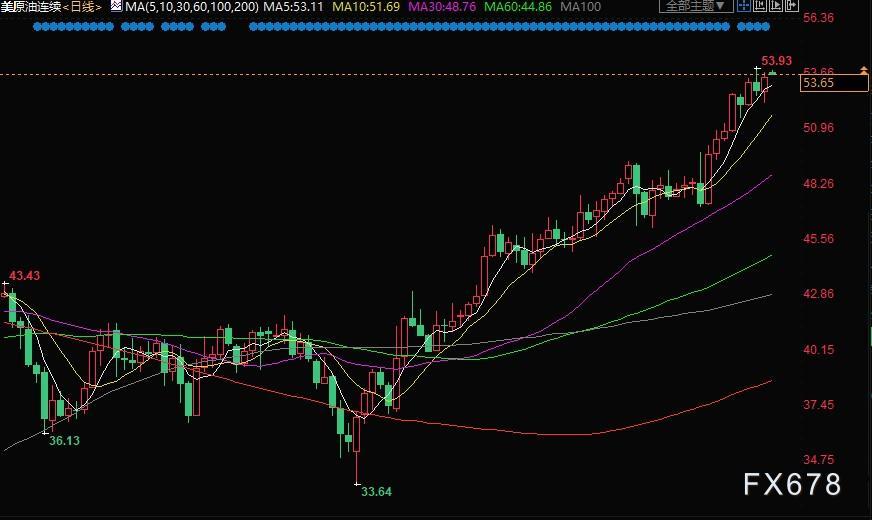872x520 pixels.
Task: Toggle the crosshair cursor icon
Action: click(x=744, y=6)
